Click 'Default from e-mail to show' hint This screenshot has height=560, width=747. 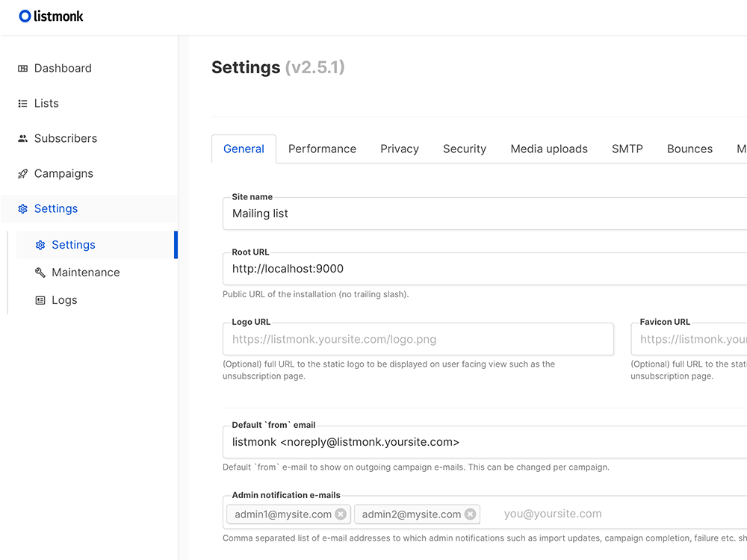[416, 467]
